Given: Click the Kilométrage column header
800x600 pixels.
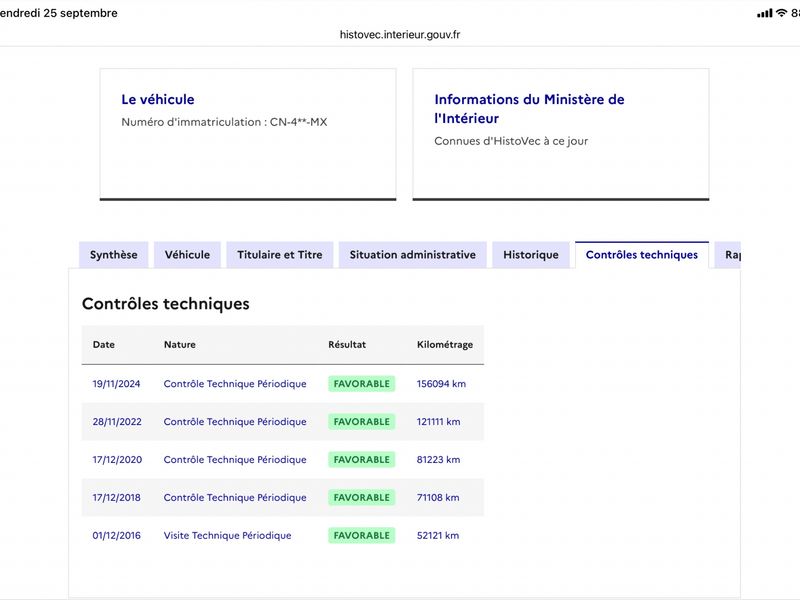Looking at the screenshot, I should (444, 344).
